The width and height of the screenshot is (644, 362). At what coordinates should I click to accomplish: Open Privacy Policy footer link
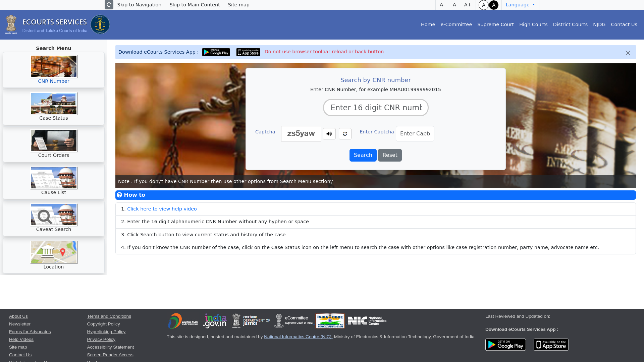coord(101,340)
